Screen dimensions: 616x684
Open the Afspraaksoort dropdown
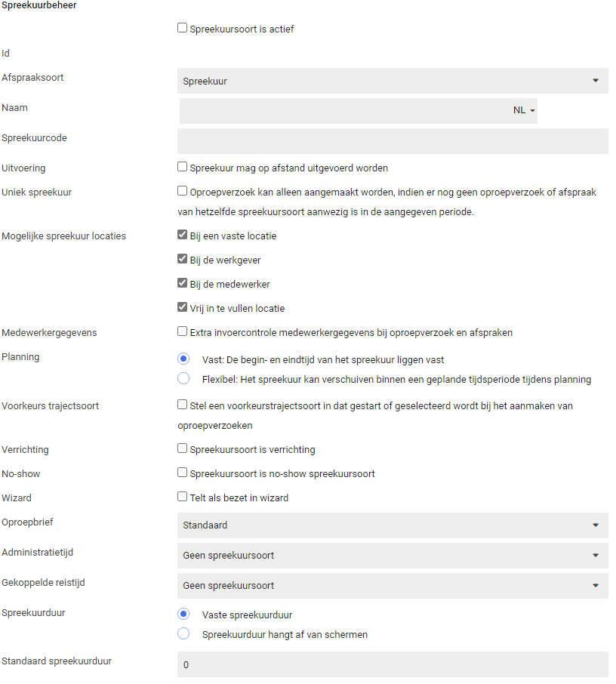(393, 81)
